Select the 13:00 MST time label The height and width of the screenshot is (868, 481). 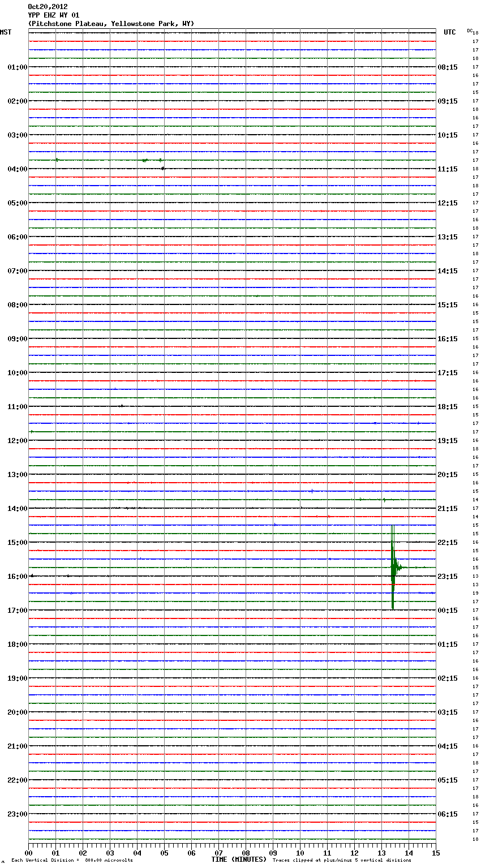pyautogui.click(x=18, y=475)
